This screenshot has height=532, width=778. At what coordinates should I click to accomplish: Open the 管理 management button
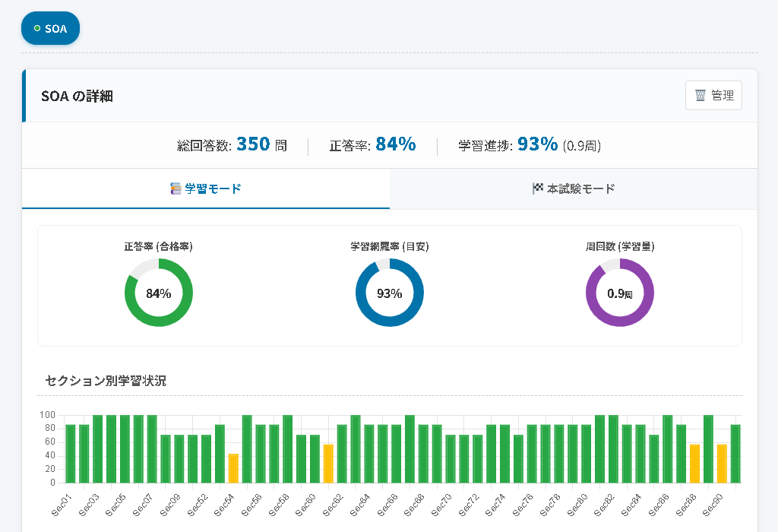[713, 96]
